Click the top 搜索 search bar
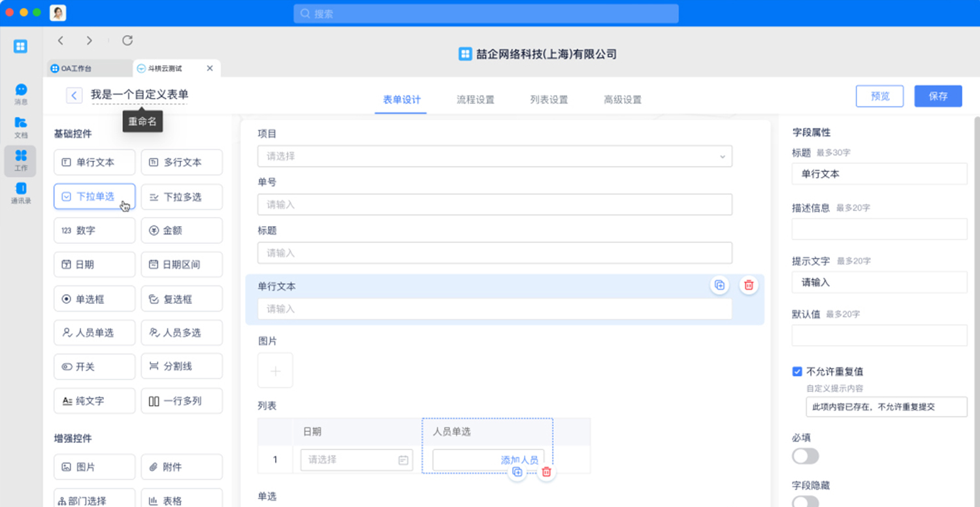The image size is (980, 507). pos(485,13)
